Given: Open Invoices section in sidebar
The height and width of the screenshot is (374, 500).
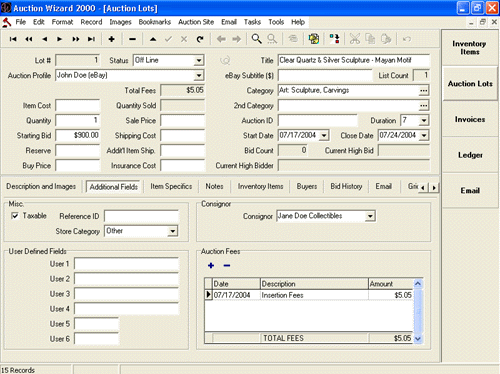Looking at the screenshot, I should point(470,119).
